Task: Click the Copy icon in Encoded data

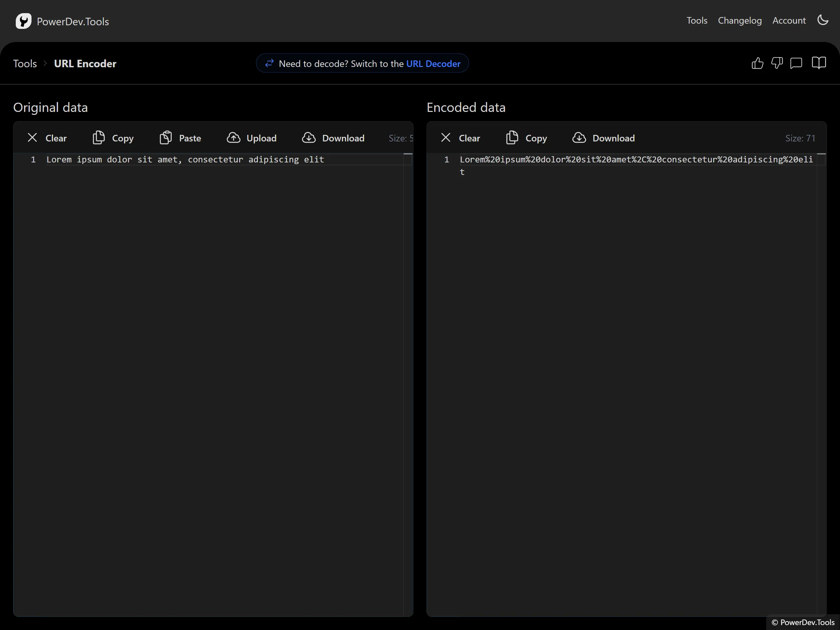Action: coord(512,137)
